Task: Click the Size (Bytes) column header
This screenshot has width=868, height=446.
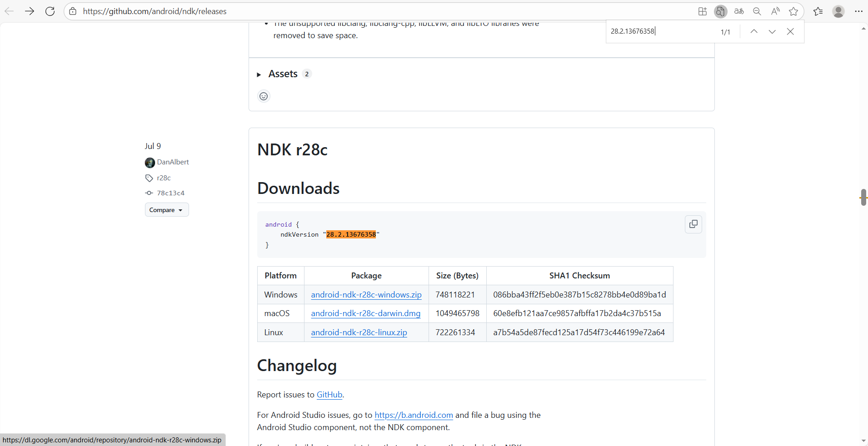Action: tap(457, 276)
